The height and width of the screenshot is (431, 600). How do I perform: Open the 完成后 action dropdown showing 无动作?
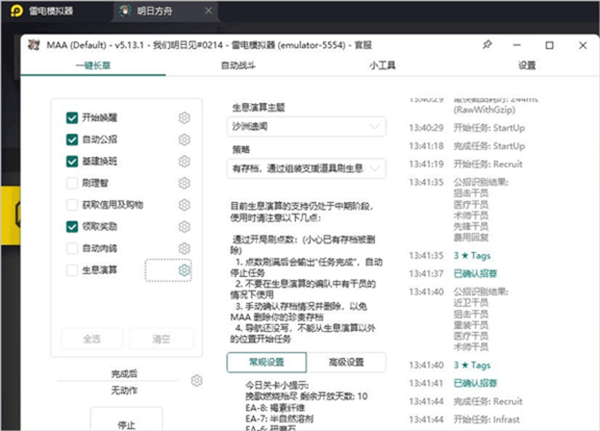(x=125, y=389)
